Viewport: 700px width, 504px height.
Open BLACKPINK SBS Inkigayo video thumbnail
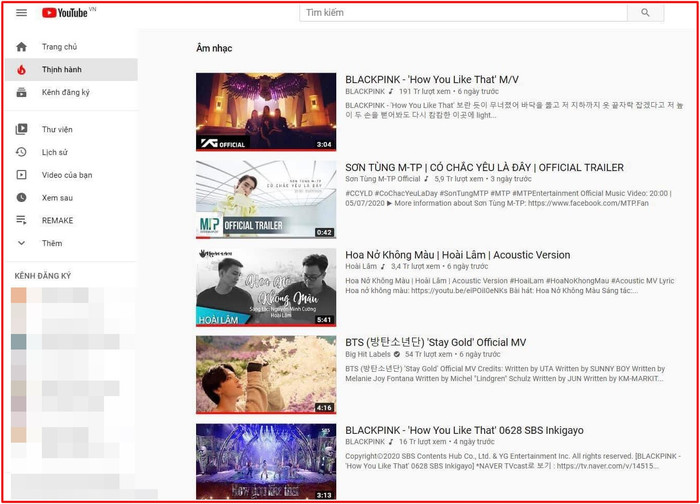click(266, 462)
